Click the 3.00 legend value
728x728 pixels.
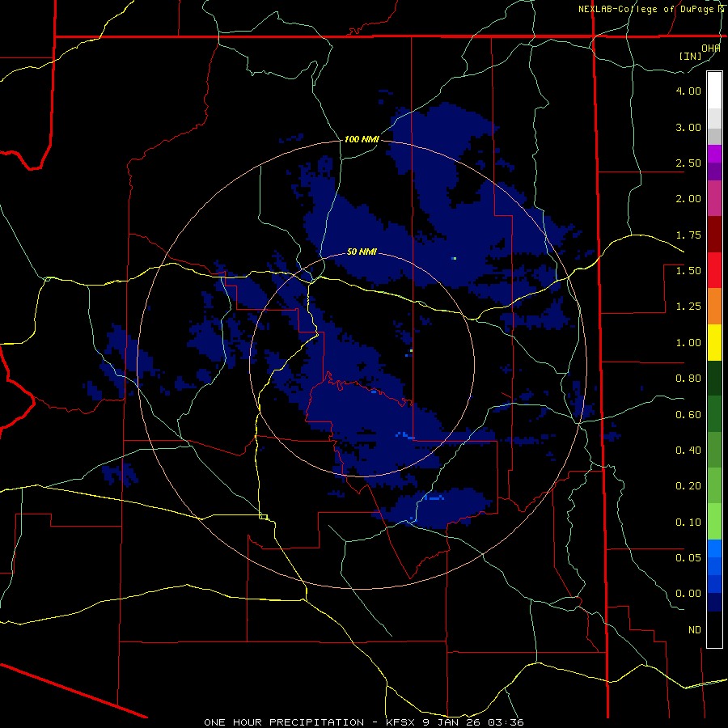688,127
